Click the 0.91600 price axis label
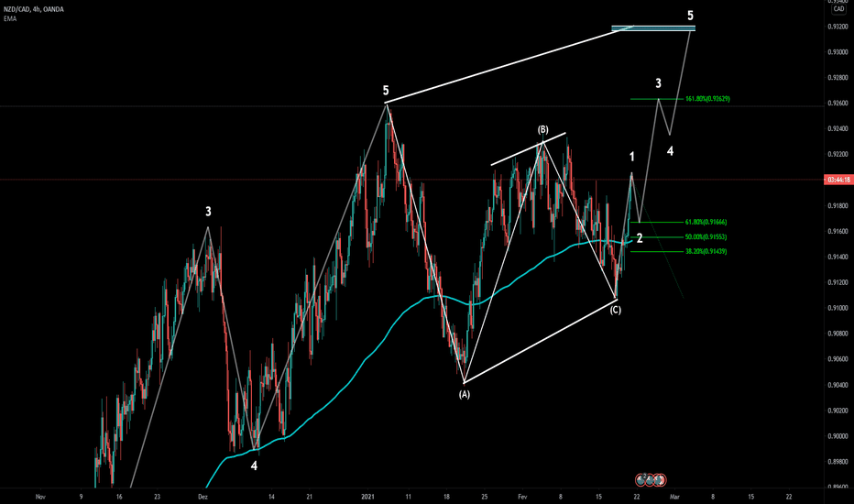 click(x=838, y=232)
